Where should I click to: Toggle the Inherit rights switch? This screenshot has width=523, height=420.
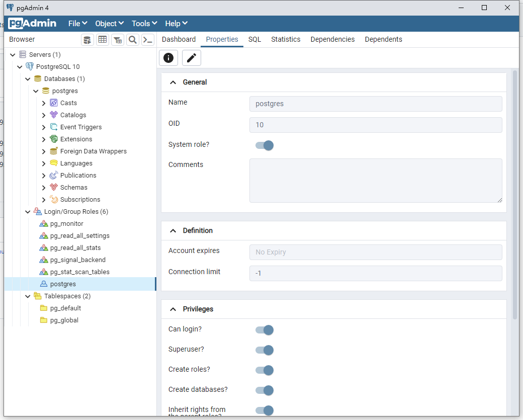click(x=265, y=410)
